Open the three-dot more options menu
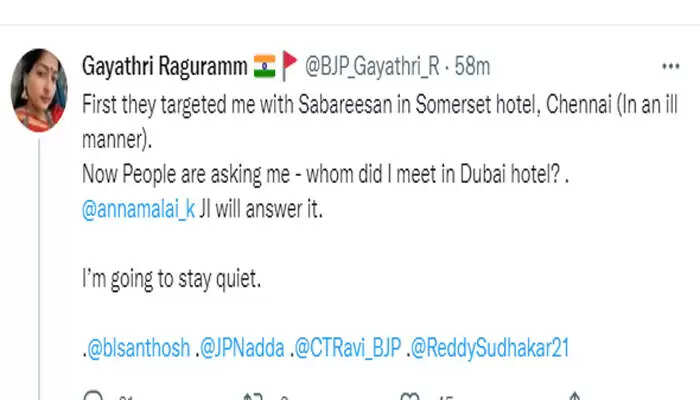 [x=670, y=65]
